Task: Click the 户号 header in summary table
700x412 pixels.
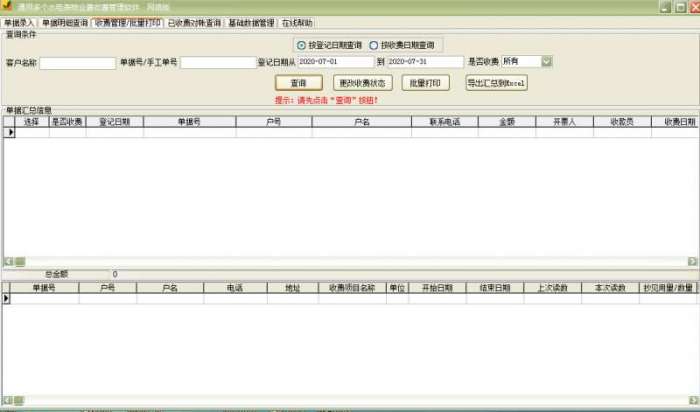Action: tap(274, 121)
